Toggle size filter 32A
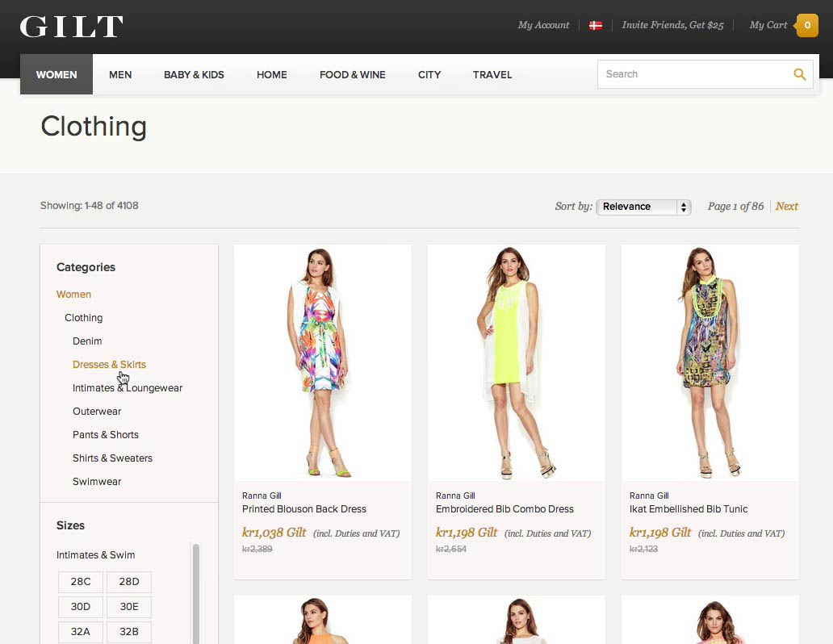Image resolution: width=833 pixels, height=644 pixels. pos(81,632)
